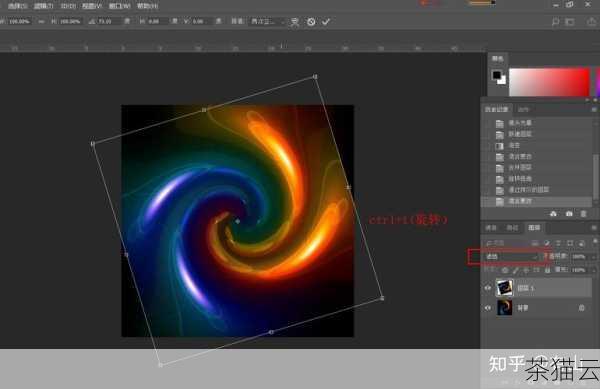Viewport: 600px width, 389px height.
Task: Filter layers by adjustment layer icon
Action: [547, 243]
